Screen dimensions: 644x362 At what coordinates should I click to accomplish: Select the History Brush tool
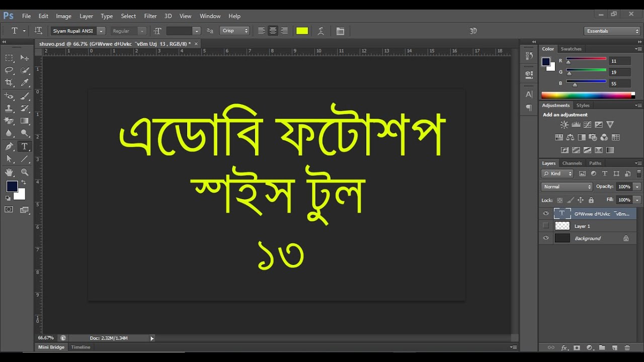pyautogui.click(x=25, y=108)
